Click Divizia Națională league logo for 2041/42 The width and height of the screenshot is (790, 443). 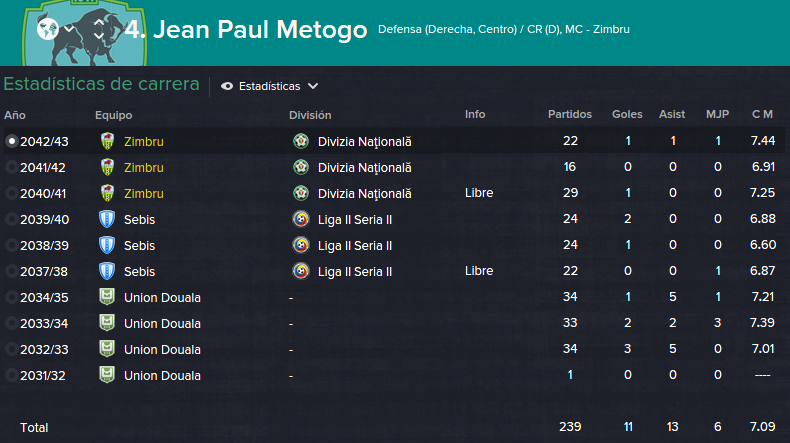pos(301,167)
